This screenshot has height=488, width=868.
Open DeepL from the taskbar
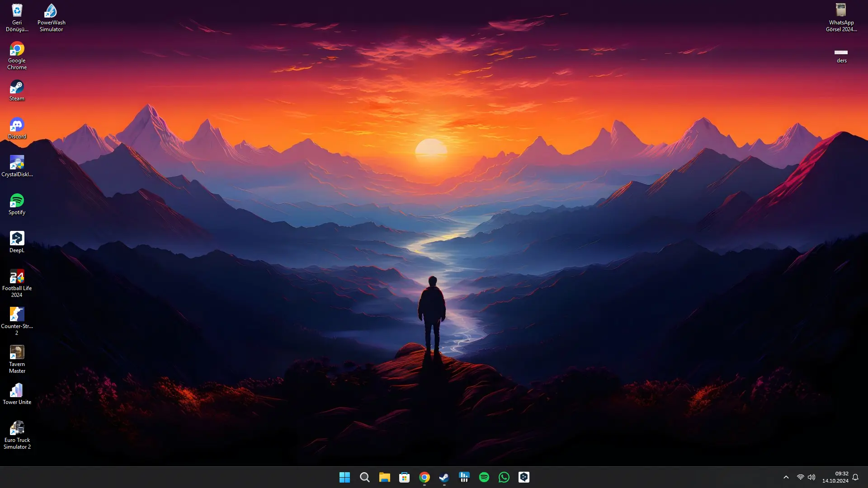click(524, 477)
